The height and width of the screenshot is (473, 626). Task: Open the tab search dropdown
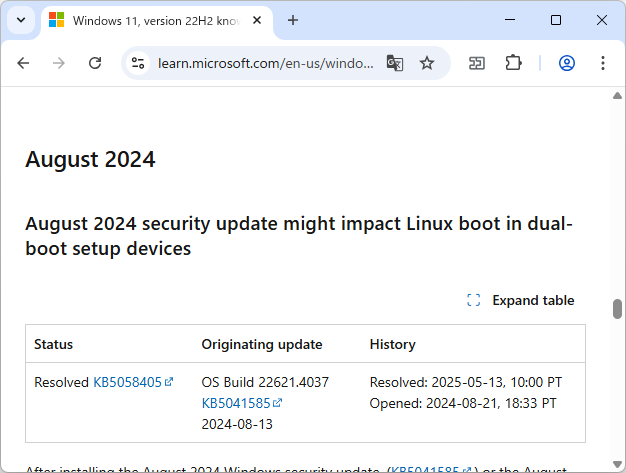(21, 20)
